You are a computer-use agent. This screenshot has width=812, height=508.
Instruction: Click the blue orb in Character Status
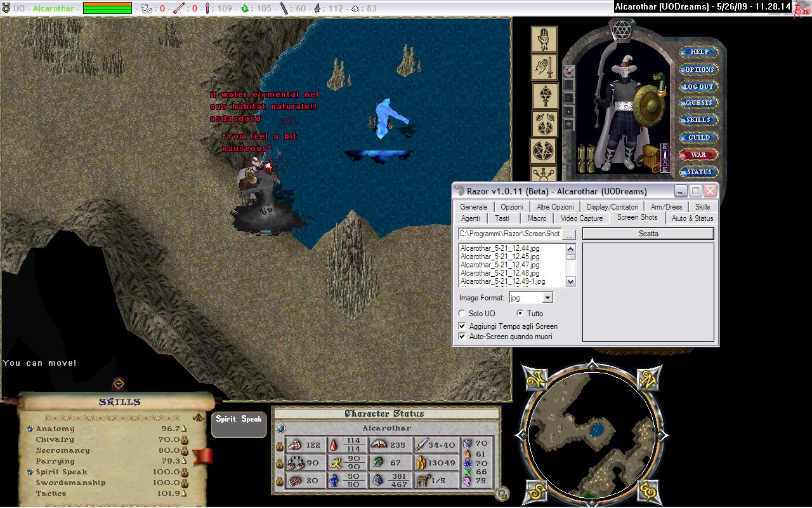[282, 428]
